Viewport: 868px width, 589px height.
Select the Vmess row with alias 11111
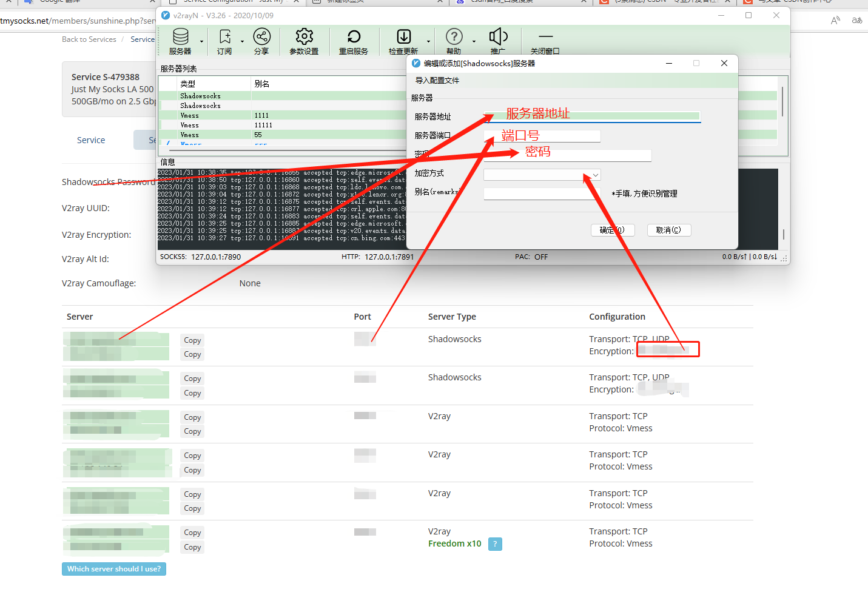[283, 125]
